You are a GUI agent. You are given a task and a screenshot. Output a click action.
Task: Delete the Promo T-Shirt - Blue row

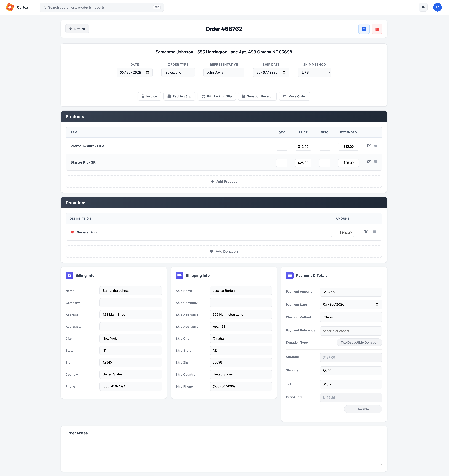[x=376, y=146]
